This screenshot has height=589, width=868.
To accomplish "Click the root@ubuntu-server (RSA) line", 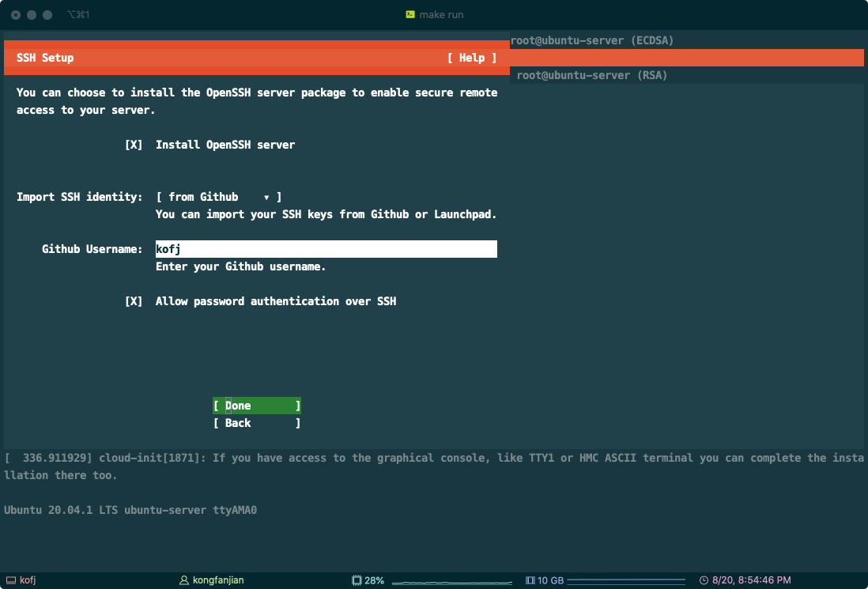I will [x=591, y=75].
